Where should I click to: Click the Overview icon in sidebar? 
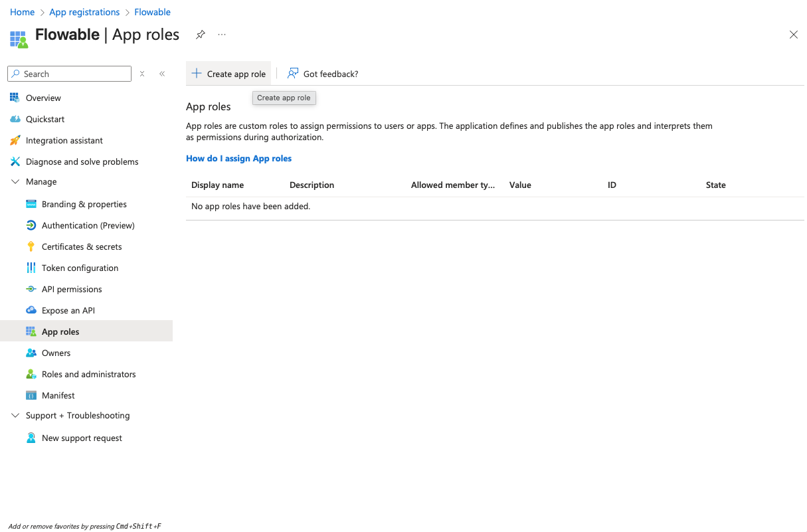click(x=15, y=98)
